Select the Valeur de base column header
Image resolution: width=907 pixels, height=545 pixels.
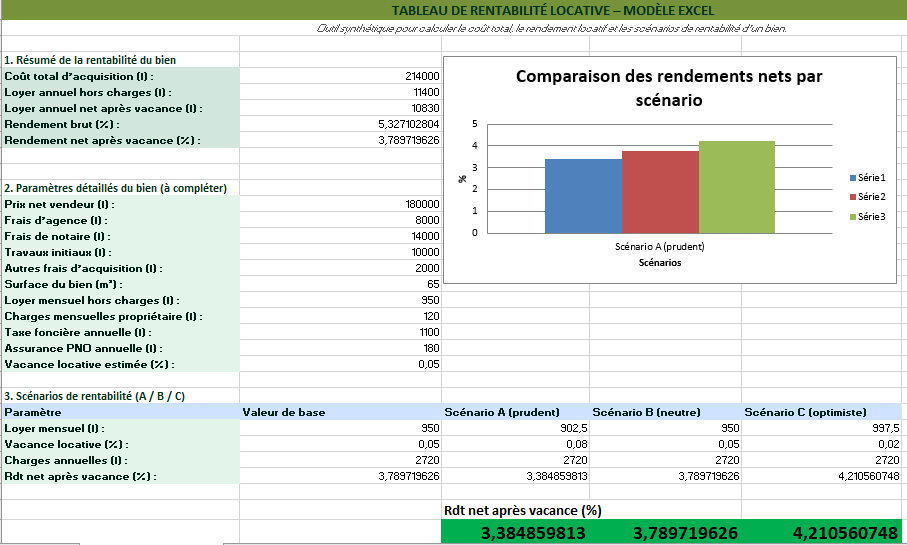[283, 412]
